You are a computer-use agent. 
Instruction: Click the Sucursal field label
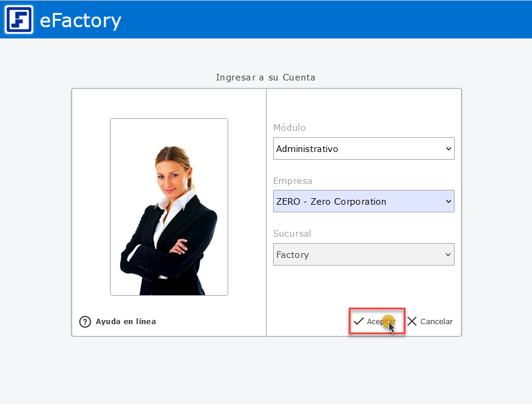[x=292, y=234]
